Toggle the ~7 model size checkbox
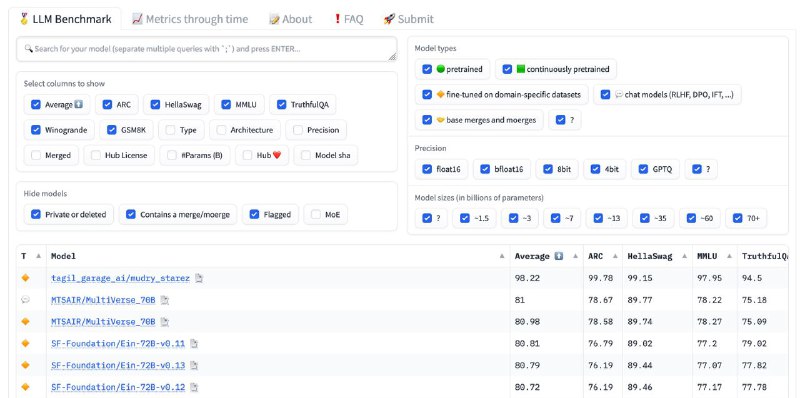800x398 pixels. tap(556, 218)
